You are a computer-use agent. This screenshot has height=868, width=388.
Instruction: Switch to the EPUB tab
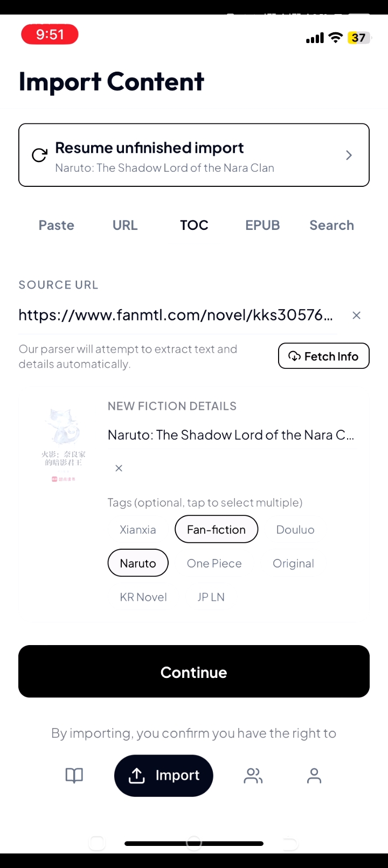[x=262, y=225]
